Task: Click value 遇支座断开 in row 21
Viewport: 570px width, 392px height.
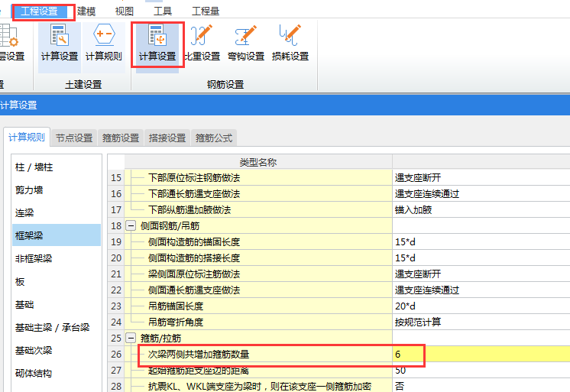Action: click(418, 274)
